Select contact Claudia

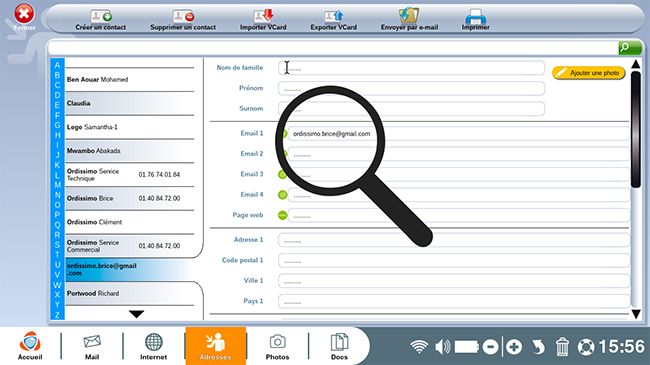pos(130,103)
